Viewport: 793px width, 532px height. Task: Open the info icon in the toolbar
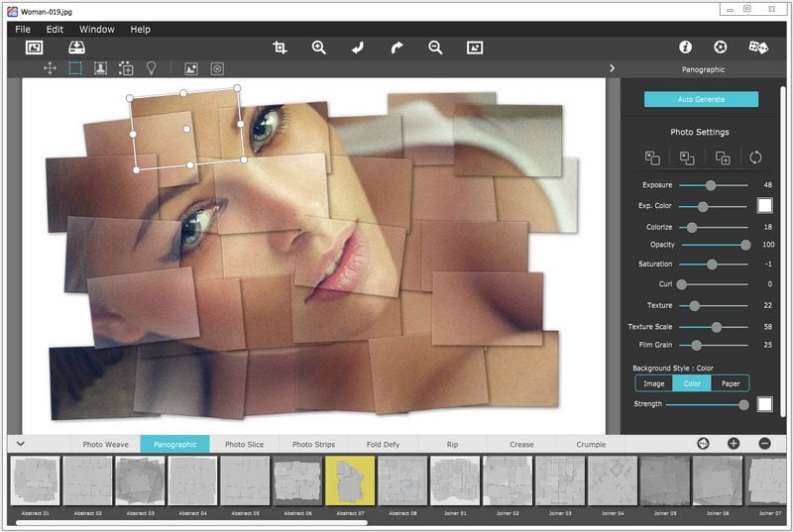[685, 47]
